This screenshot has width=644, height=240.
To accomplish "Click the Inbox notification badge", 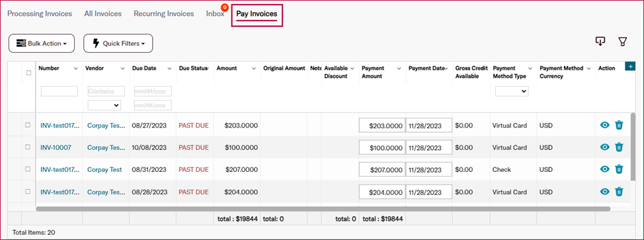I will [x=224, y=7].
